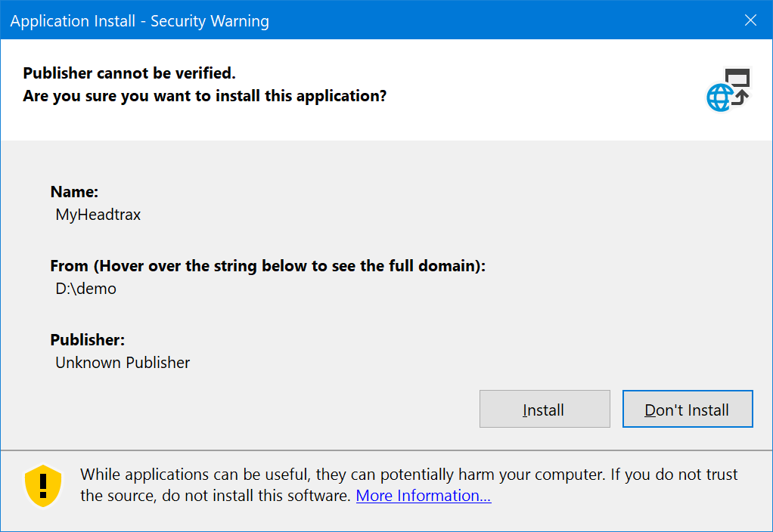Select the MyHeadtrax application name
773x532 pixels.
[98, 215]
